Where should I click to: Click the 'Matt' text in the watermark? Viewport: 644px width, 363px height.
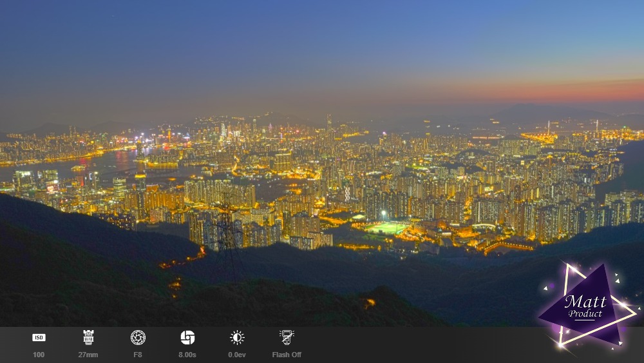click(585, 302)
